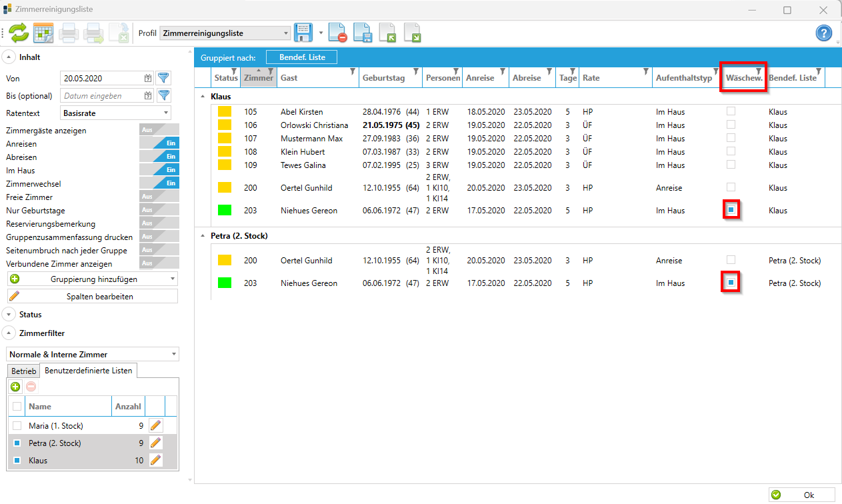Uncheck the Petra (2. Stock) list checkbox

tap(17, 443)
